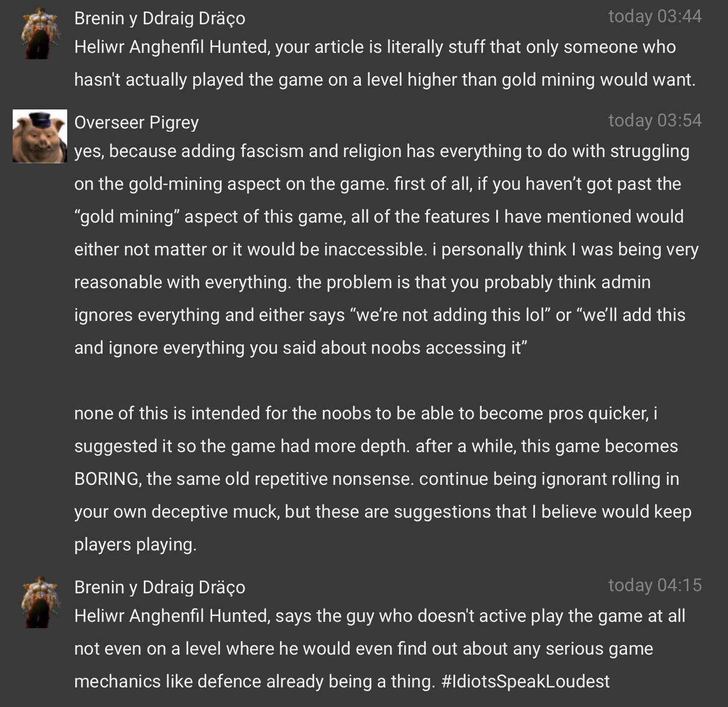
Task: Click the today 03:54 timestamp
Action: point(655,121)
